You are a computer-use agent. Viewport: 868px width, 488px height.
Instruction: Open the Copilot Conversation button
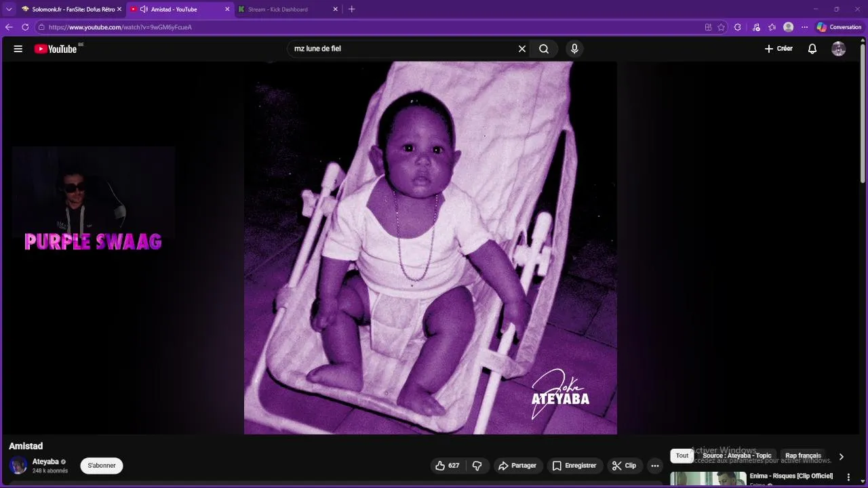(839, 27)
